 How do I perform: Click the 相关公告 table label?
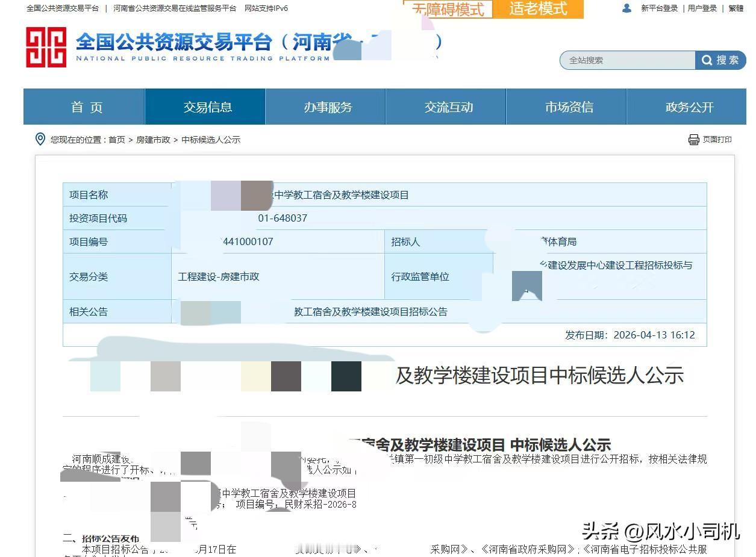(x=89, y=311)
